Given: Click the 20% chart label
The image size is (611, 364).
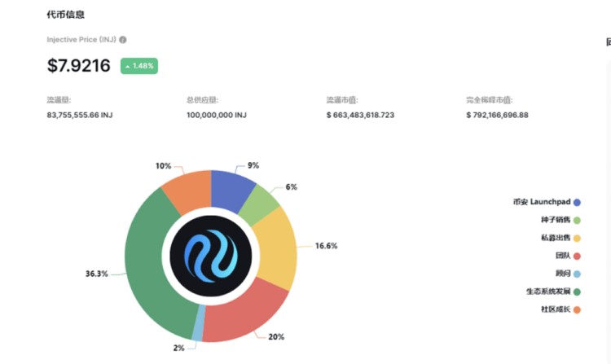Looking at the screenshot, I should [276, 337].
